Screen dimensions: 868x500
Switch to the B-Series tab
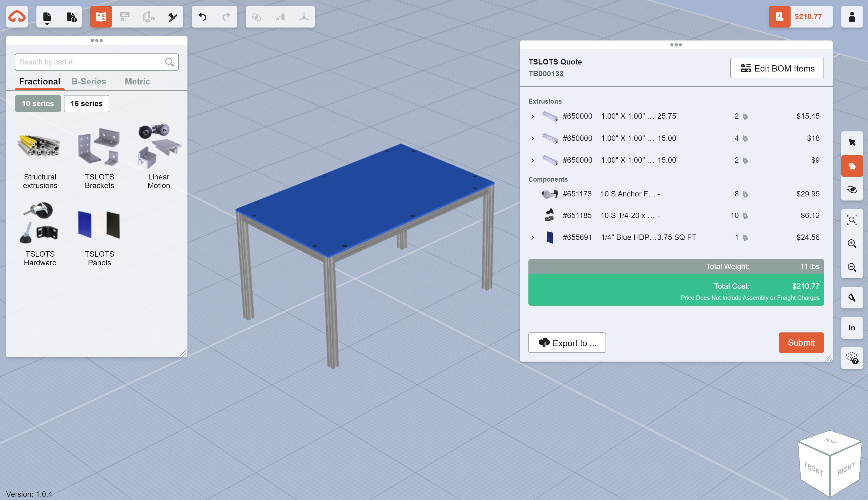(89, 81)
